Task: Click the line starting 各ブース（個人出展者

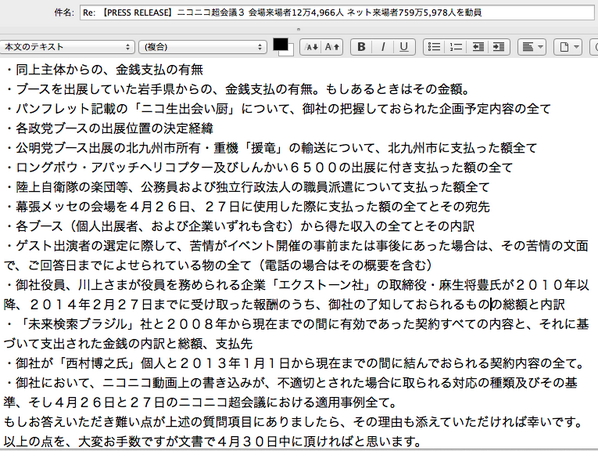Action: click(x=239, y=226)
